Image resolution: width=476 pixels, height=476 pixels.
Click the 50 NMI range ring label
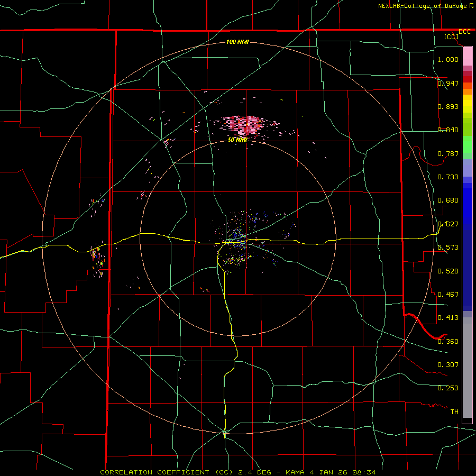pyautogui.click(x=237, y=140)
